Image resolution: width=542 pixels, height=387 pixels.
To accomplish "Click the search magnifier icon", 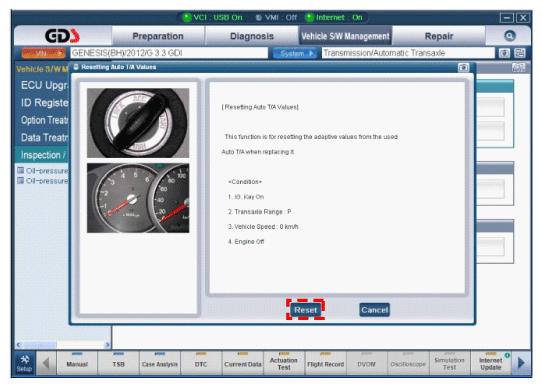I will click(x=510, y=36).
